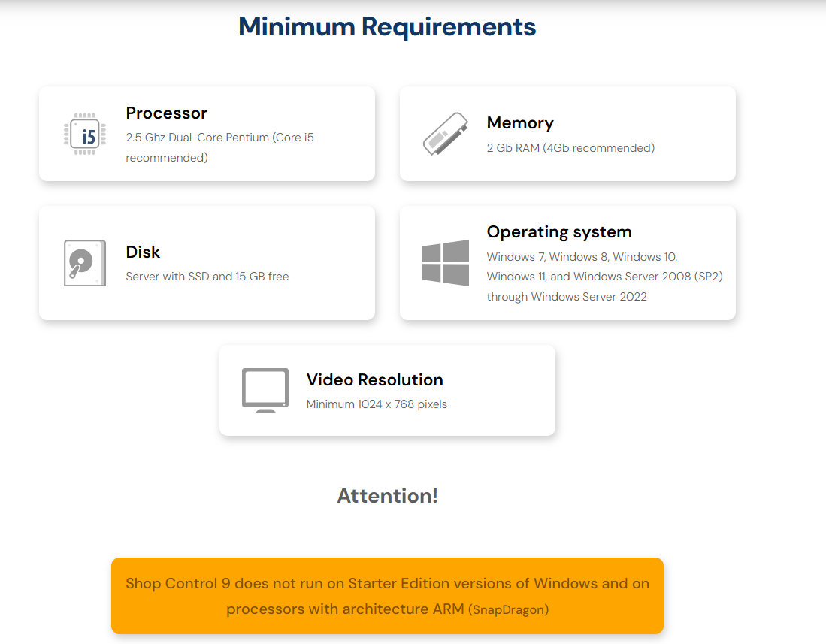Click the i5 processor chip icon
826x644 pixels.
(85, 134)
